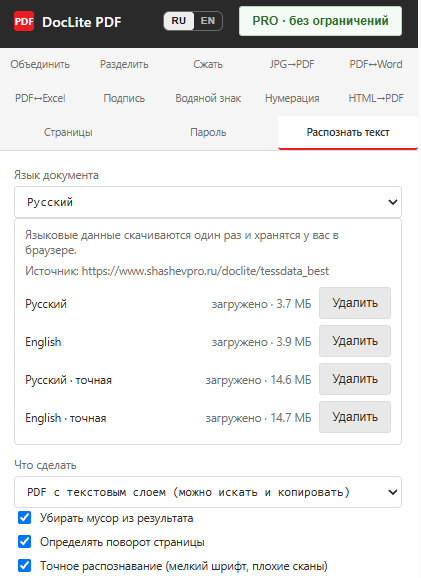Switch interface language to RU
This screenshot has height=578, width=421.
click(x=179, y=21)
